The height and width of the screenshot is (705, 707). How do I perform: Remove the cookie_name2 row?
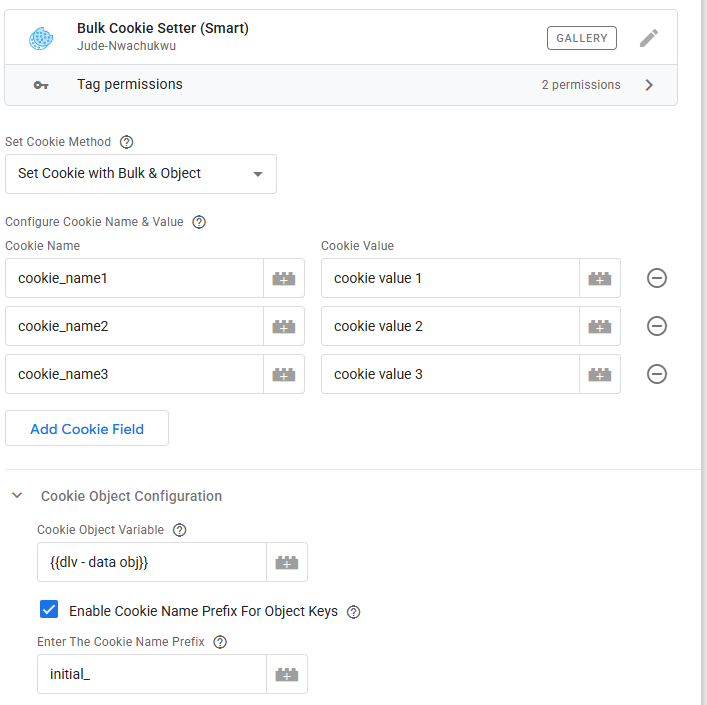pos(657,326)
